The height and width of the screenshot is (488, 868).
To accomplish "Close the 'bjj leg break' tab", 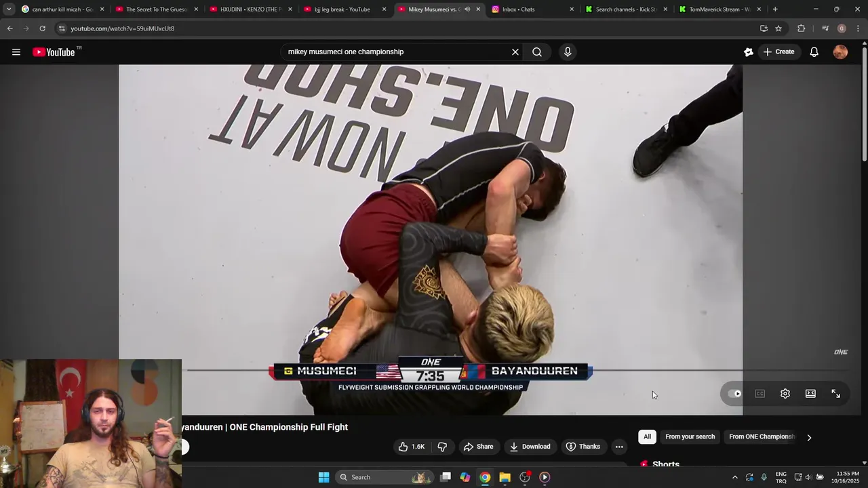I will point(384,9).
